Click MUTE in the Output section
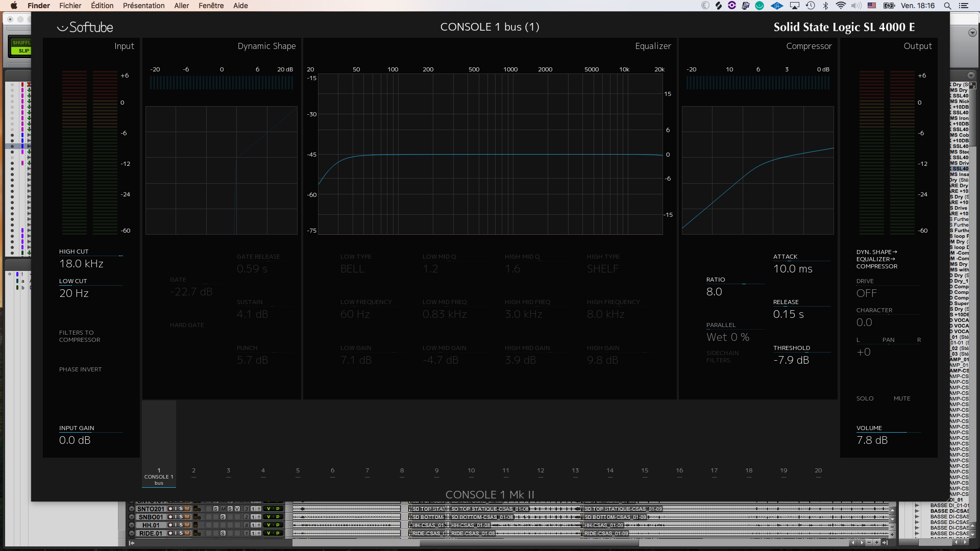 coord(902,398)
